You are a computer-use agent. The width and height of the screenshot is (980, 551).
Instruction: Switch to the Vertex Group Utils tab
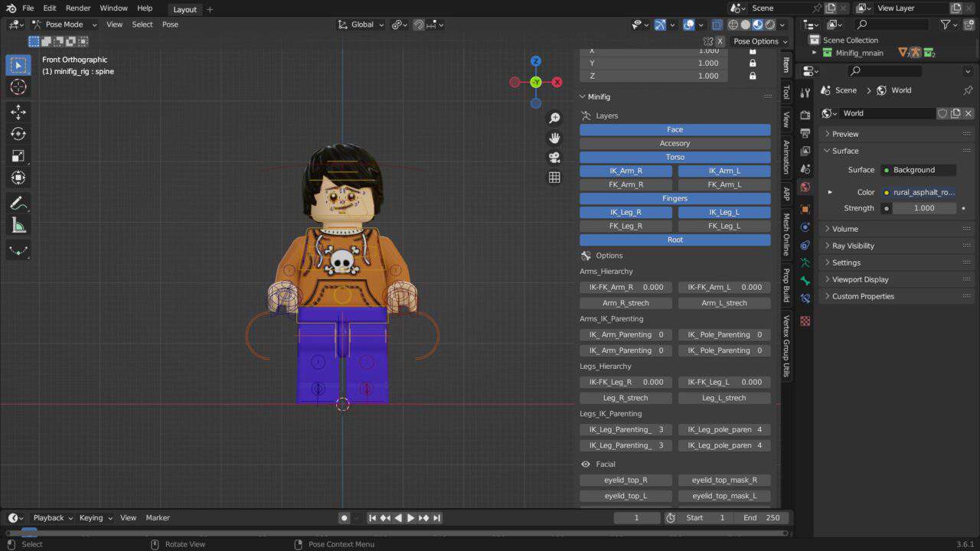tap(786, 346)
